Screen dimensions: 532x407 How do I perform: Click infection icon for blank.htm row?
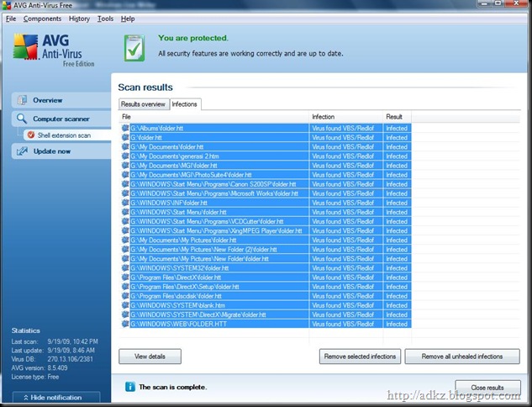pos(125,305)
